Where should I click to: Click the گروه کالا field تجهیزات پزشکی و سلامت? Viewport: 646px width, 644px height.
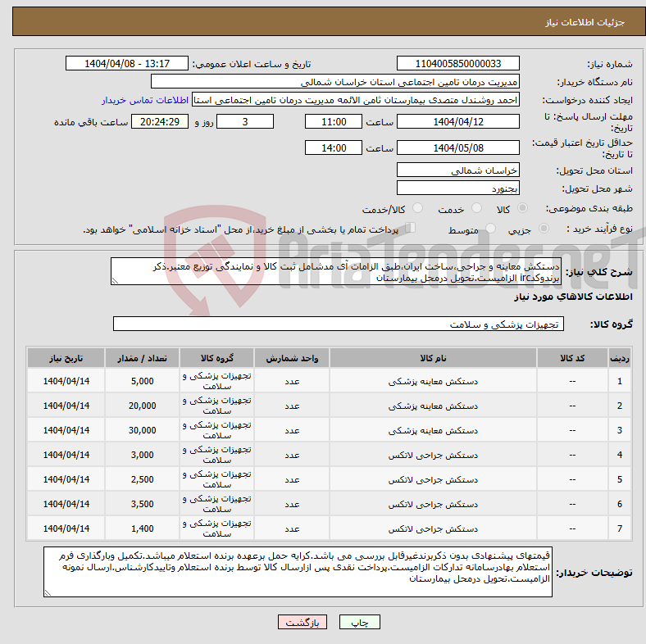[x=339, y=324]
